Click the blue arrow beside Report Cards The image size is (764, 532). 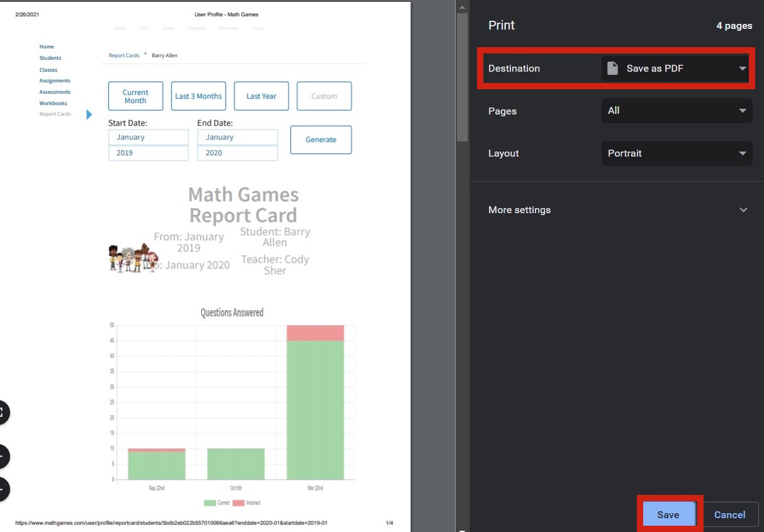tap(89, 114)
